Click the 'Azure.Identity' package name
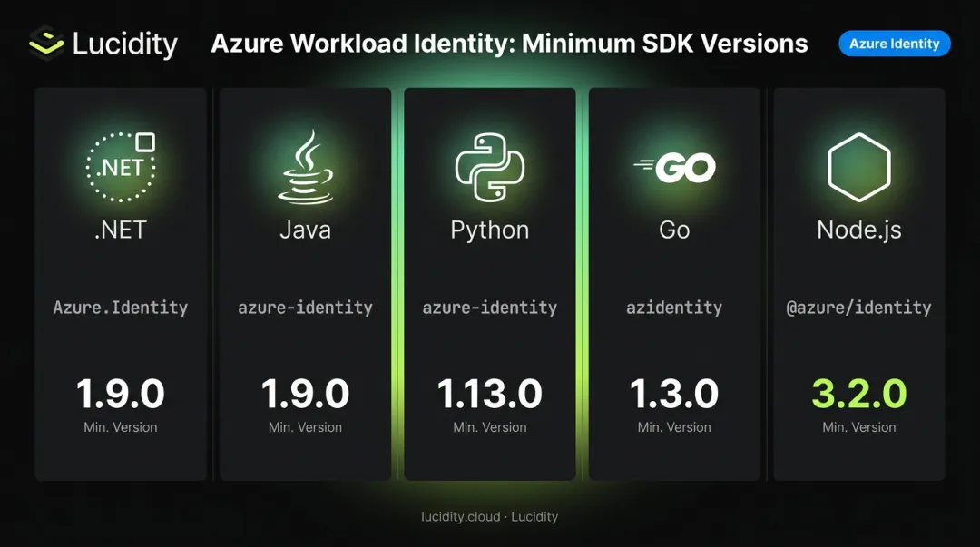The width and height of the screenshot is (980, 547). 121,308
